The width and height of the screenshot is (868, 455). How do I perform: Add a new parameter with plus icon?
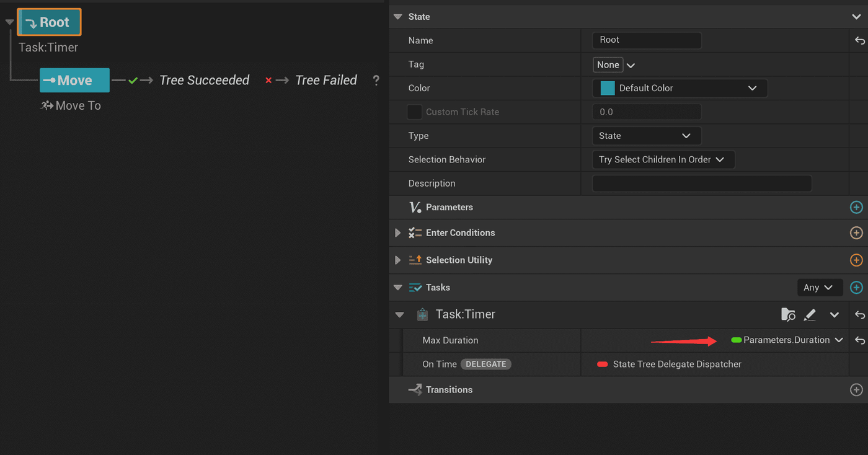(856, 207)
